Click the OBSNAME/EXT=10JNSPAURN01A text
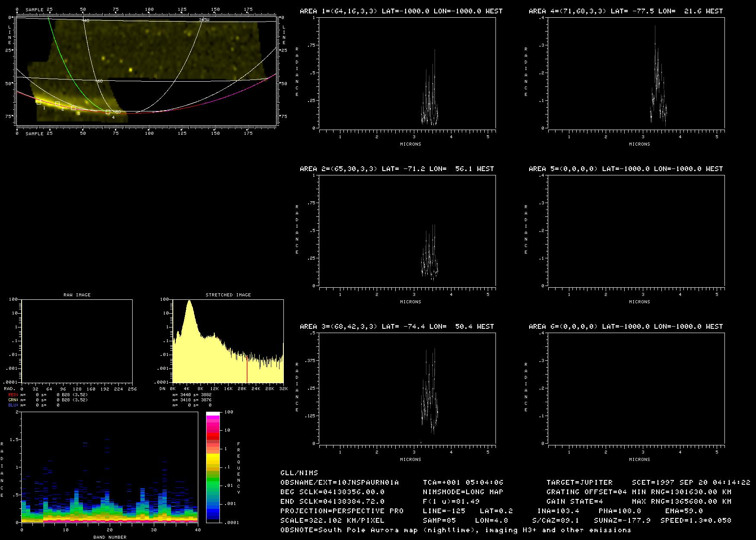Screen dimensions: 756x540 340,482
